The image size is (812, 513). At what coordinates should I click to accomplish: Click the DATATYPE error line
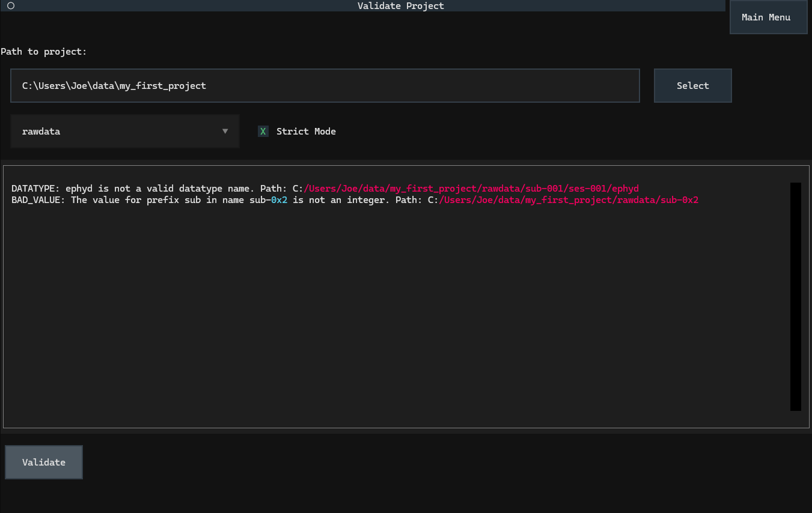[x=325, y=189]
